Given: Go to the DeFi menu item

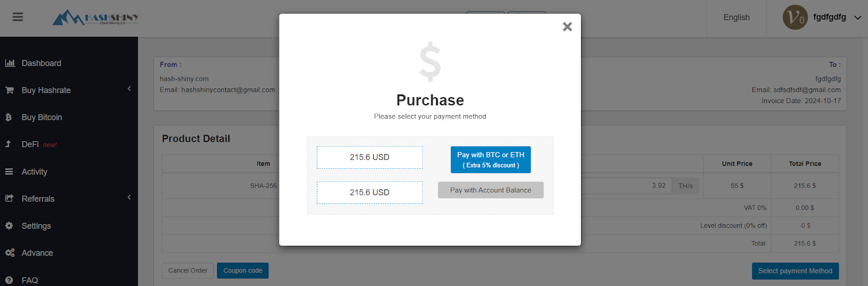Looking at the screenshot, I should [30, 144].
